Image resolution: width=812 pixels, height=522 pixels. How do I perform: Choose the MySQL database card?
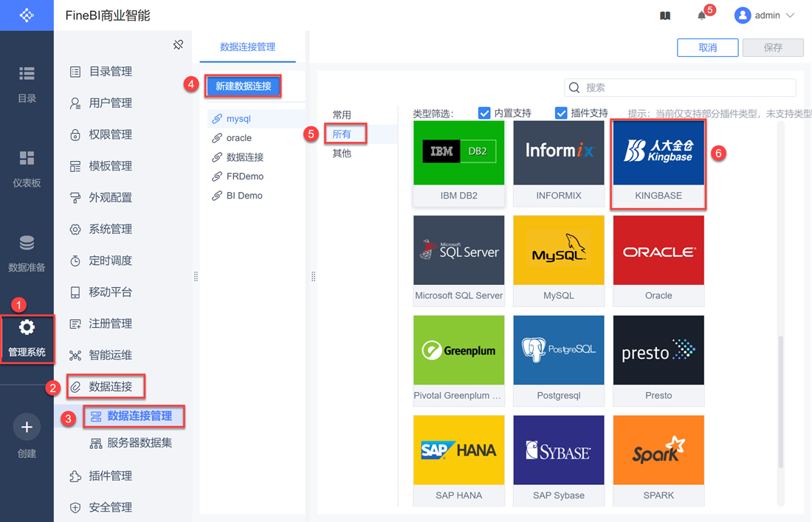coord(559,261)
